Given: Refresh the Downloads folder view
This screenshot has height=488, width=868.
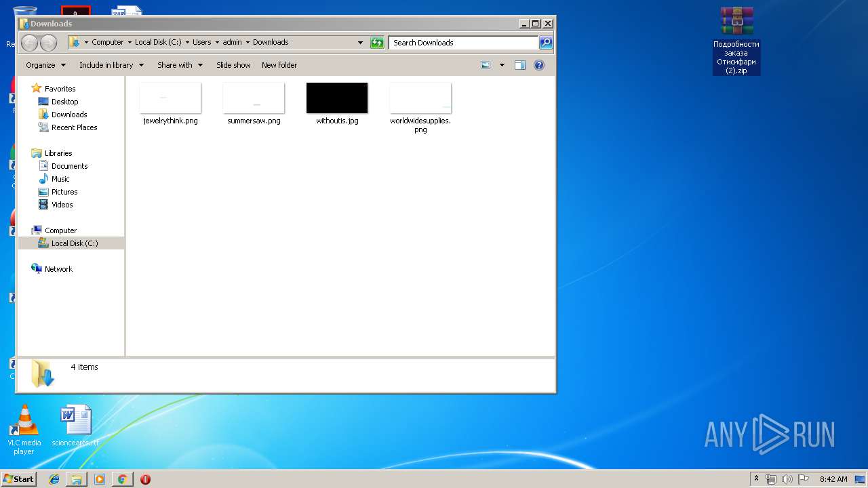Looking at the screenshot, I should [377, 43].
